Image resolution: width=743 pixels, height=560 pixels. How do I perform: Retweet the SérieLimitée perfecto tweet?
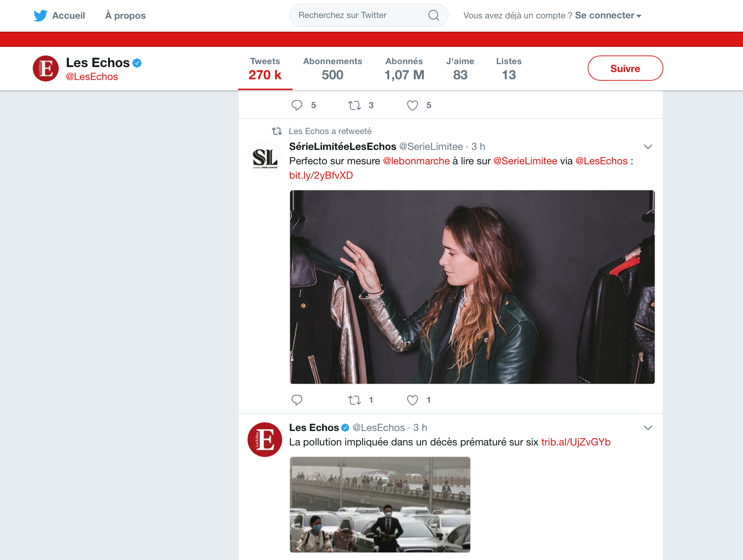355,400
